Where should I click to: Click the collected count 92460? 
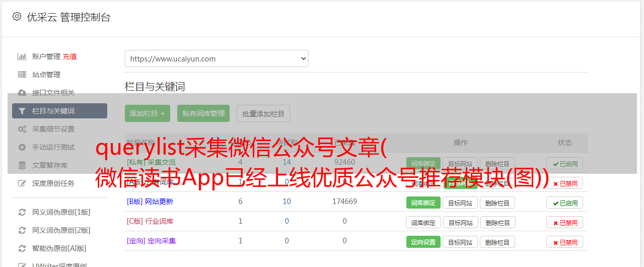point(344,162)
